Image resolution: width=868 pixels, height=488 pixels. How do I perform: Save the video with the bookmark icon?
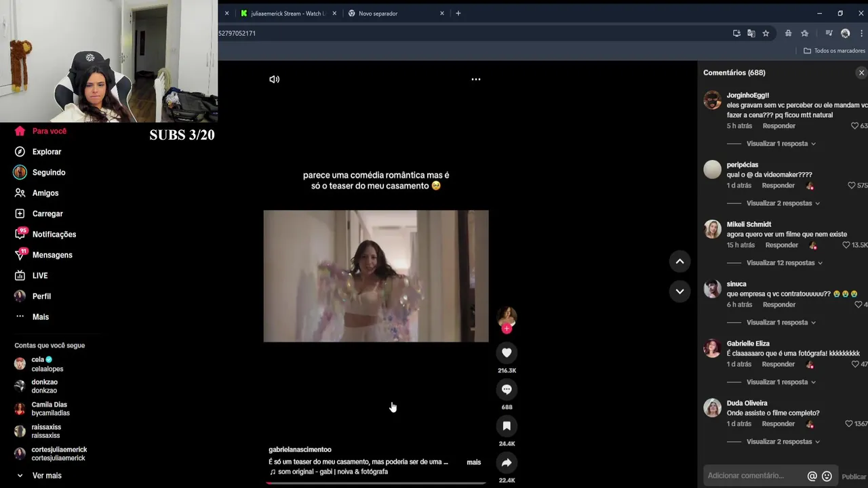pyautogui.click(x=507, y=426)
